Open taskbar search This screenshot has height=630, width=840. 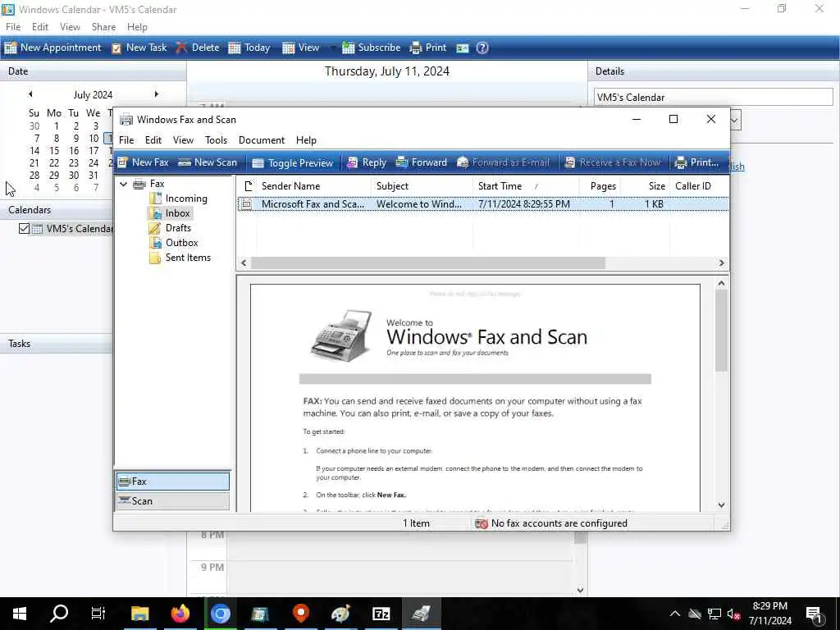tap(59, 614)
